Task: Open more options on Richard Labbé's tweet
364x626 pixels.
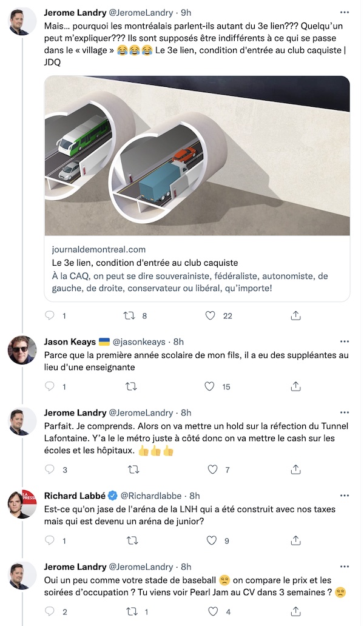Action: pos(345,496)
